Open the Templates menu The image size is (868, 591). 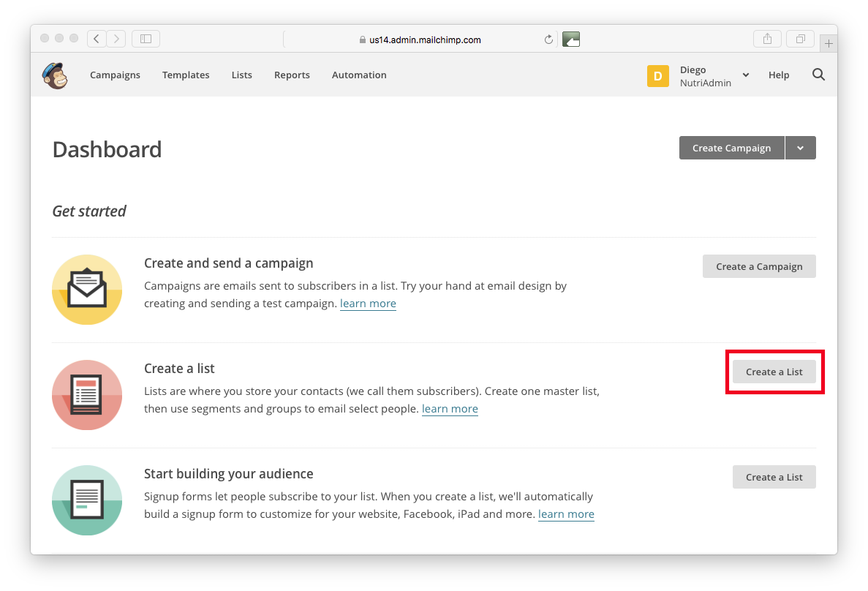click(x=186, y=75)
